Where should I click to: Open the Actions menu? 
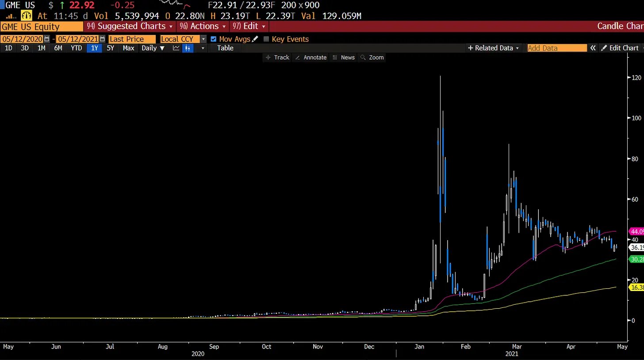(x=202, y=26)
